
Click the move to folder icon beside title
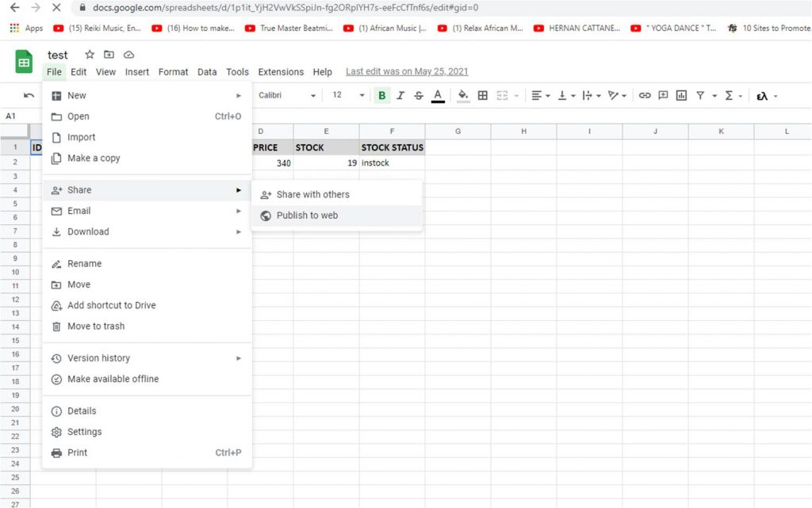pos(109,55)
